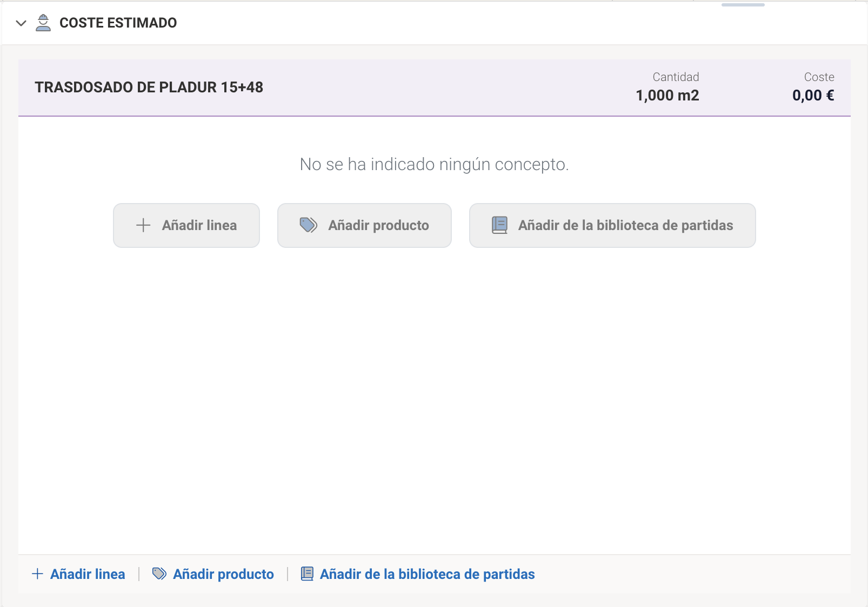This screenshot has height=607, width=868.
Task: Click the blue tag icon in footer
Action: click(x=159, y=574)
